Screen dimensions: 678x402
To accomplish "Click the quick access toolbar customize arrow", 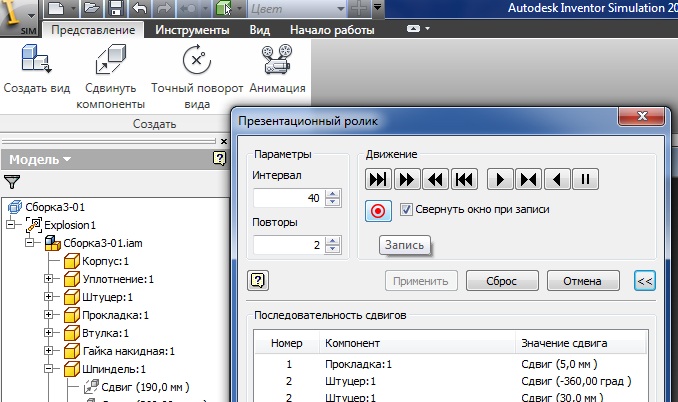I will [x=378, y=7].
